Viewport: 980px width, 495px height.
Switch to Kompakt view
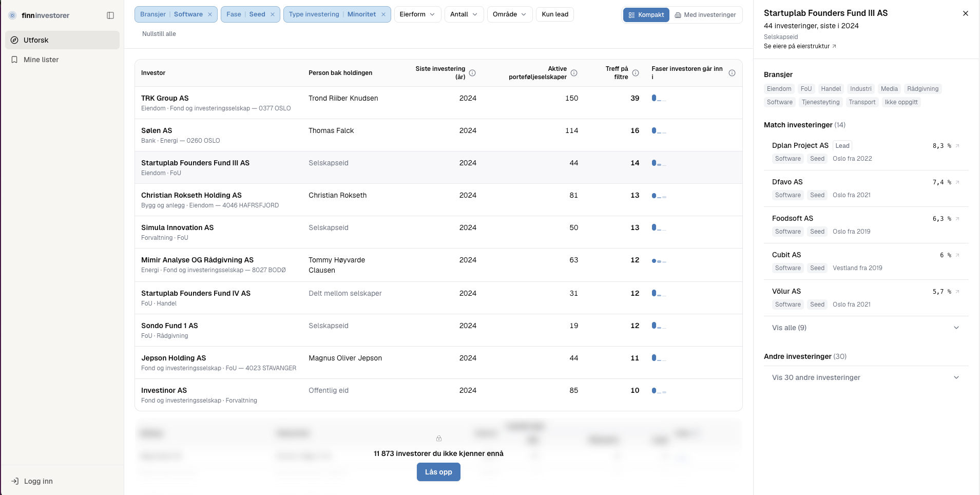point(646,15)
